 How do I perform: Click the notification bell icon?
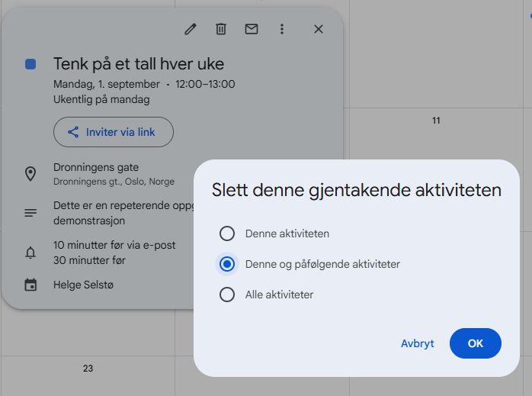click(x=30, y=253)
